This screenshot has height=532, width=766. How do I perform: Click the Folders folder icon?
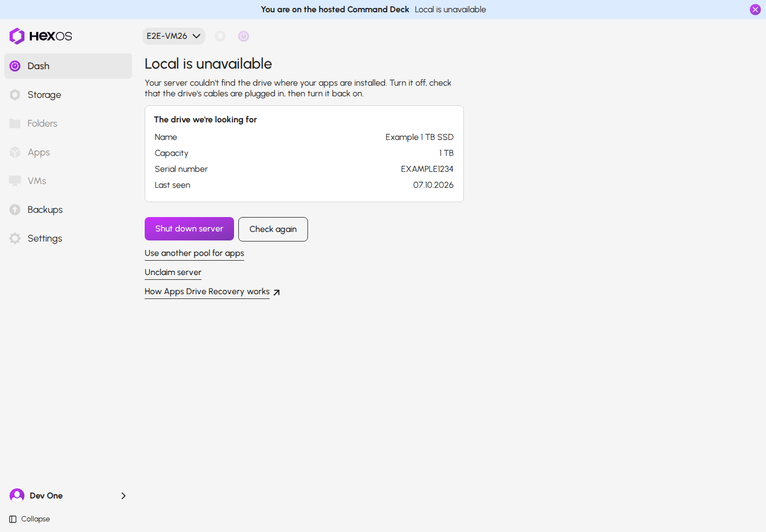(15, 123)
